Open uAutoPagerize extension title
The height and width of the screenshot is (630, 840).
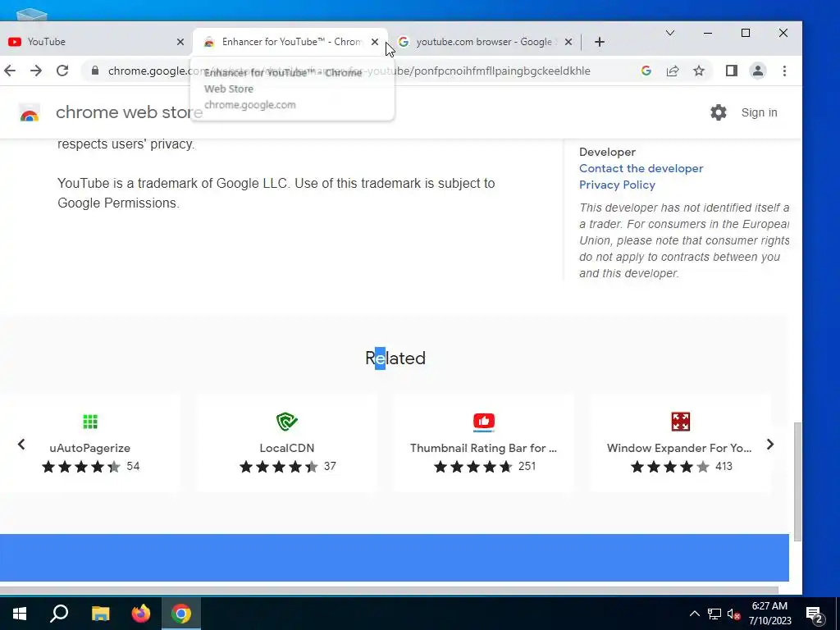(x=90, y=448)
